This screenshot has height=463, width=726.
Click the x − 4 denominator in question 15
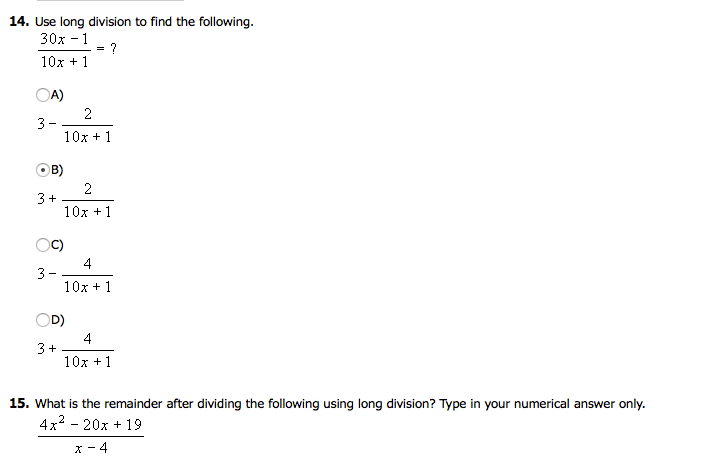91,448
